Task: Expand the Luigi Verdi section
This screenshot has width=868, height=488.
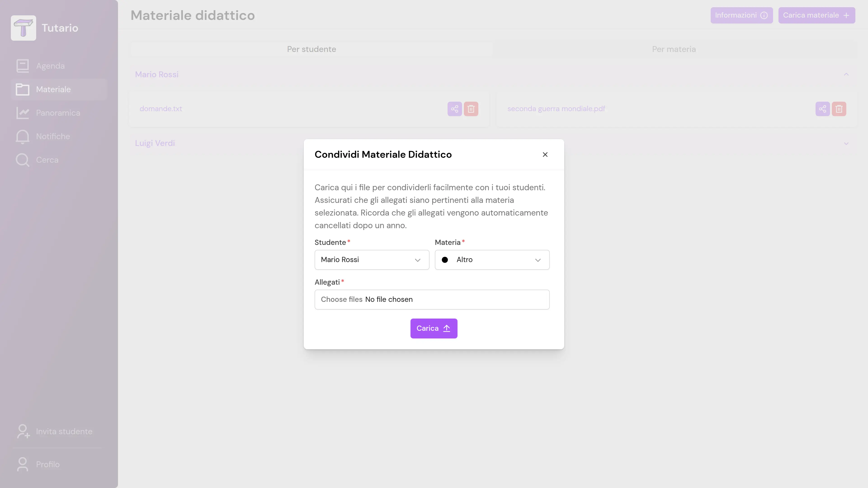Action: pos(846,143)
